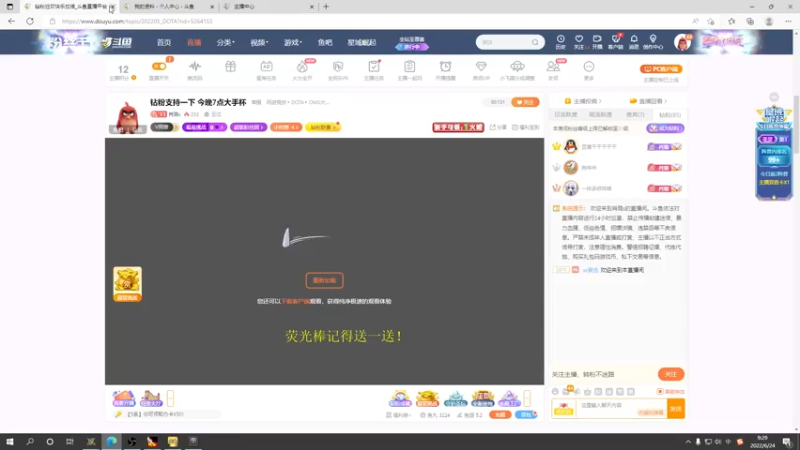Open the people 友邻 icon
This screenshot has height=450, width=800.
[x=553, y=70]
